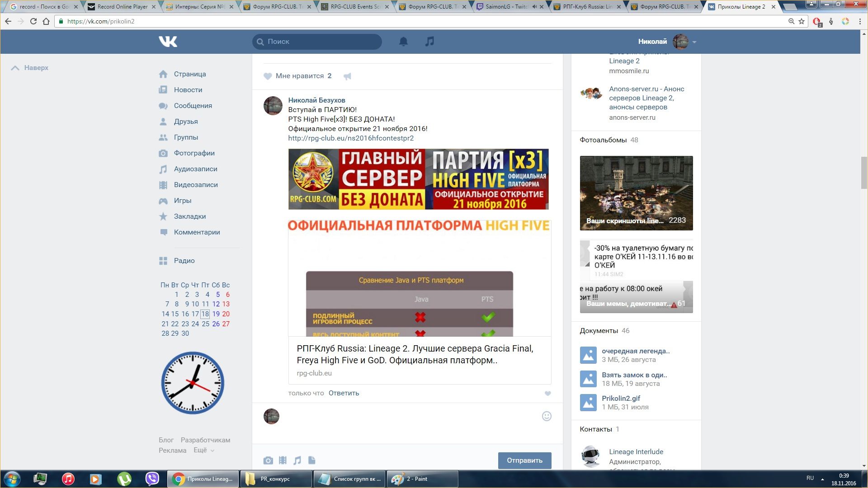Click the Закладки star icon
Viewport: 868px width, 488px height.
(x=163, y=216)
